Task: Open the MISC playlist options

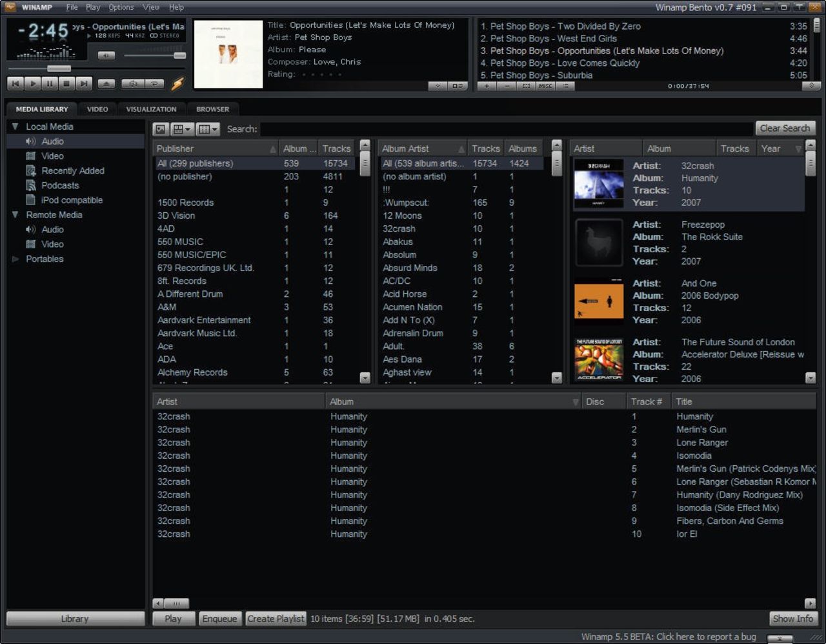Action: [545, 85]
